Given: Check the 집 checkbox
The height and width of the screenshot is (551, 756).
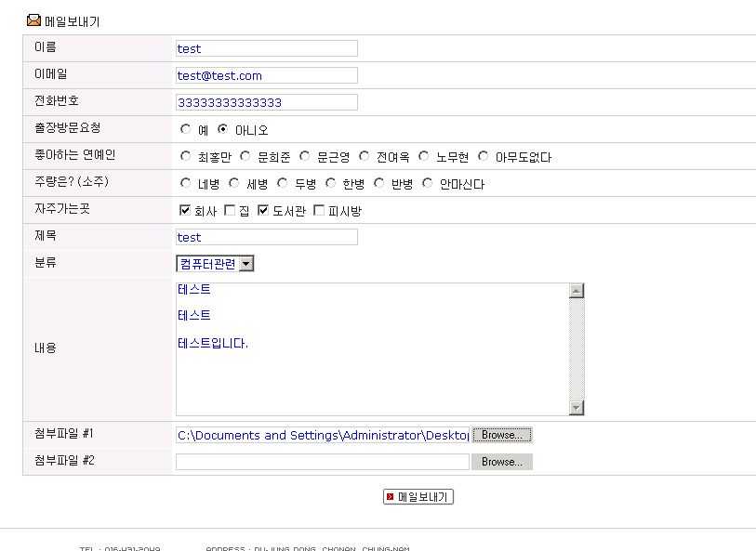Looking at the screenshot, I should 230,211.
